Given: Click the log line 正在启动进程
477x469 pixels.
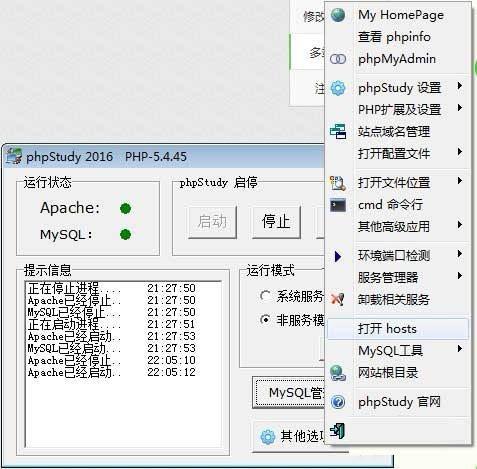Looking at the screenshot, I should click(x=112, y=324).
